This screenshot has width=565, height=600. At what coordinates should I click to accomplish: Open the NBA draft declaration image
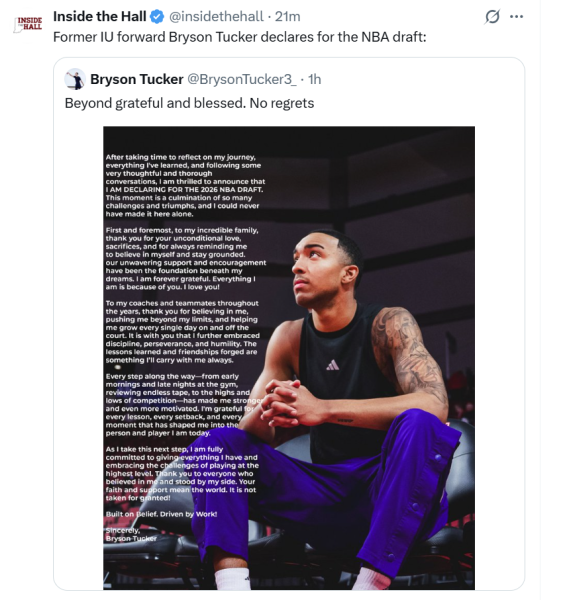[289, 358]
